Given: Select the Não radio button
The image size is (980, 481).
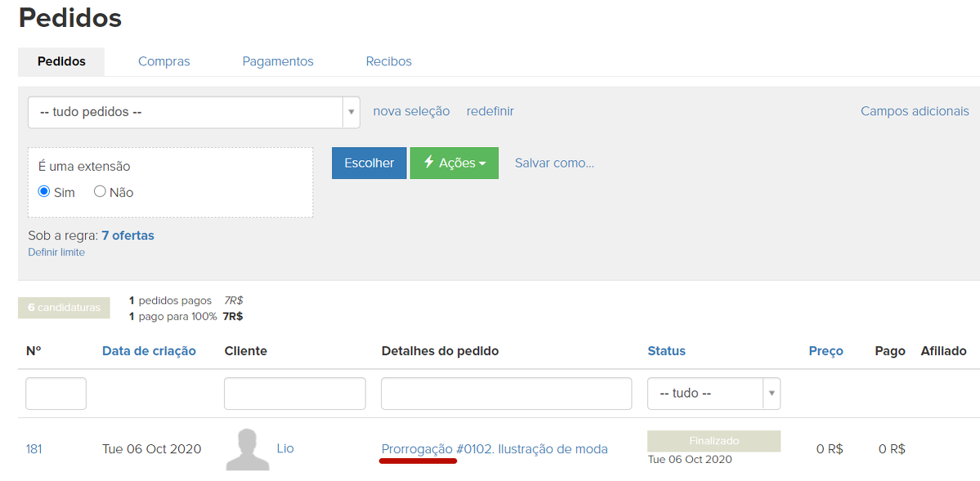Looking at the screenshot, I should pos(101,192).
